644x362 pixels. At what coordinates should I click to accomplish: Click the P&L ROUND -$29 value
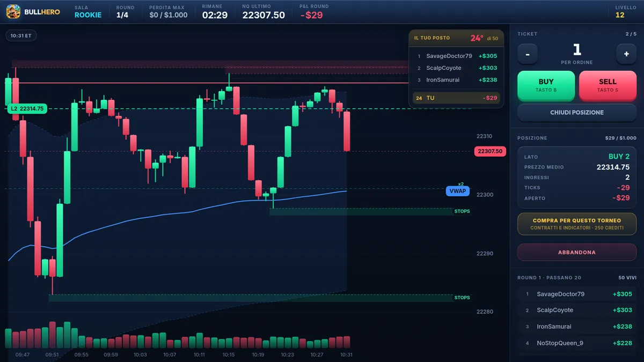click(311, 15)
